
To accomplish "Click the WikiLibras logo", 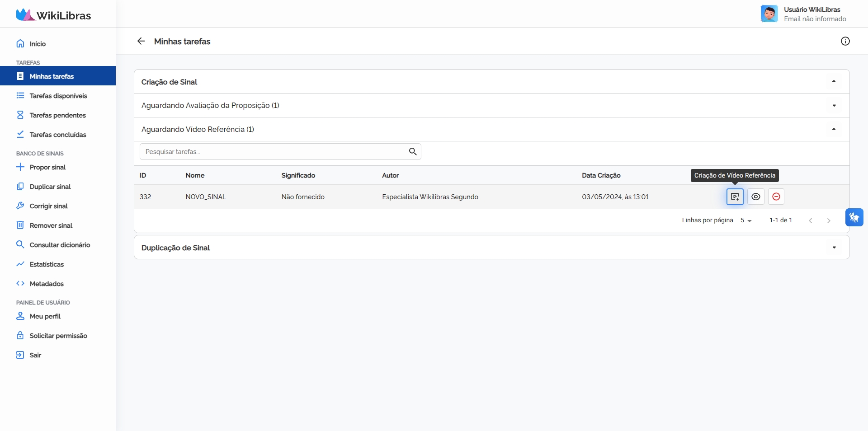I will pyautogui.click(x=53, y=15).
